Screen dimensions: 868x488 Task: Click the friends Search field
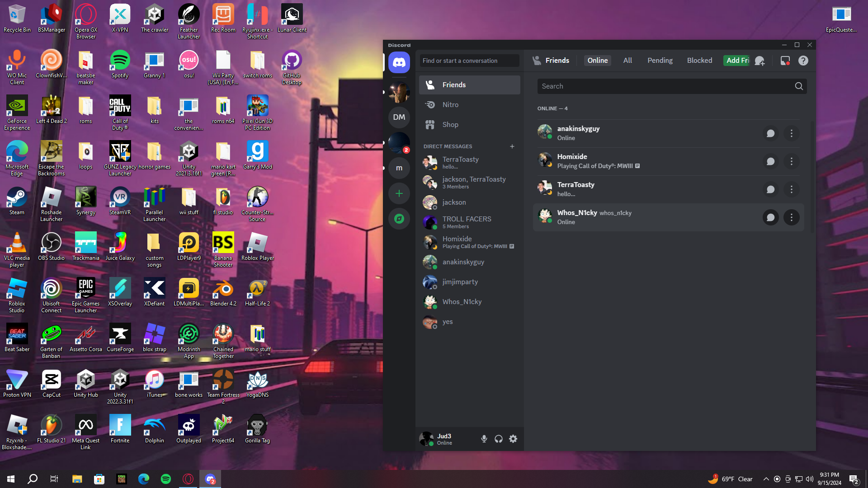pos(665,86)
